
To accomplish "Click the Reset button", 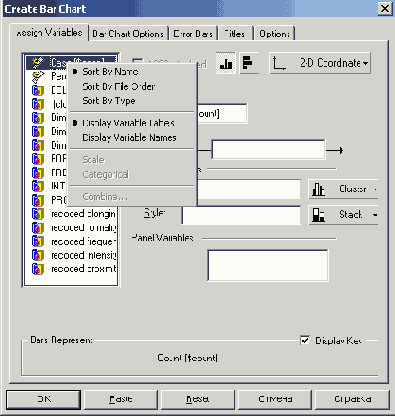I will [x=197, y=399].
